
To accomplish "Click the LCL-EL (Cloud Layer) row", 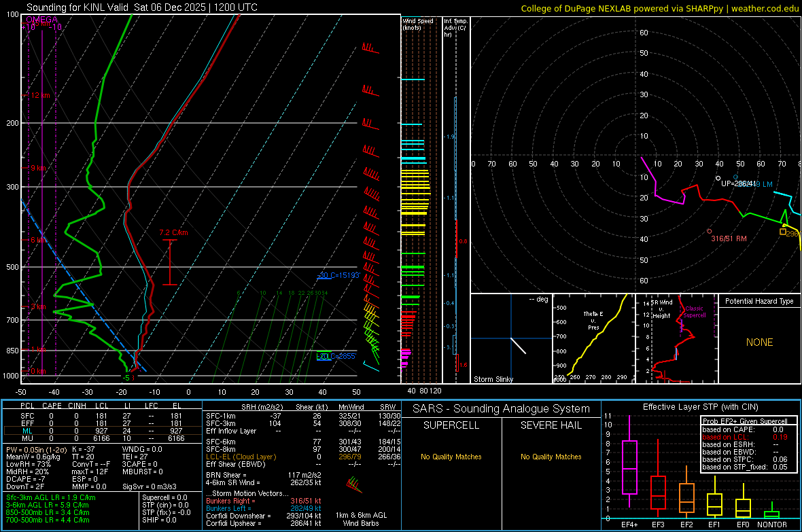I will point(303,457).
